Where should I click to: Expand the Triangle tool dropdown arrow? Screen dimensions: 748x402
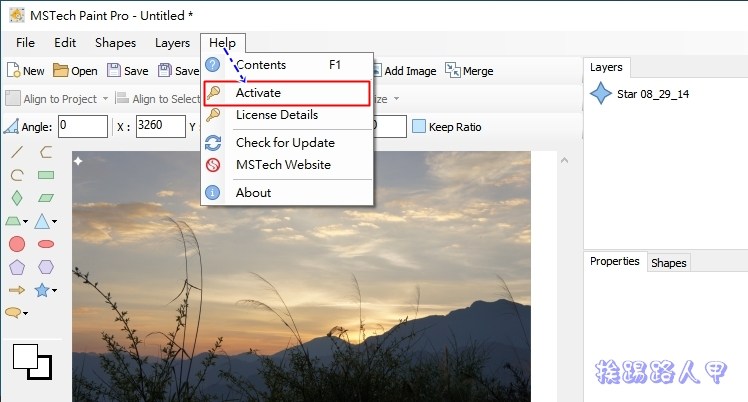(54, 221)
